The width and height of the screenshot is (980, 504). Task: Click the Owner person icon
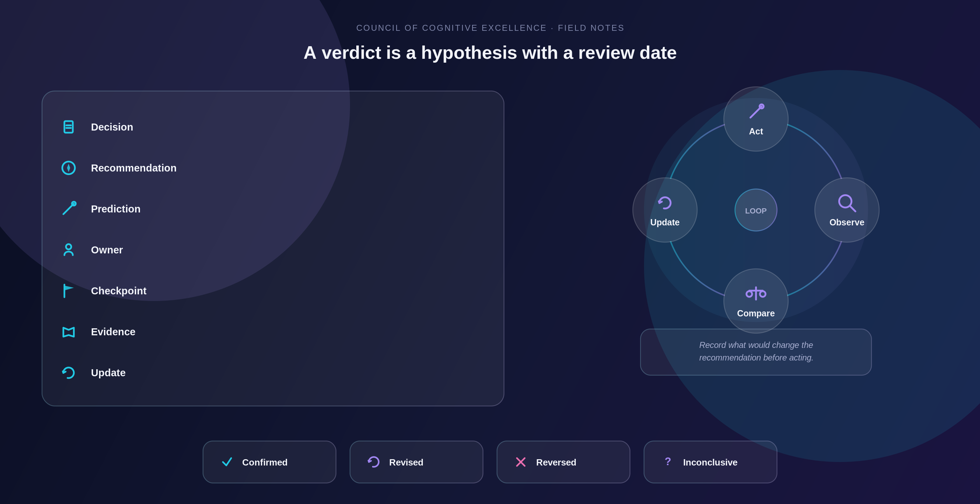(x=69, y=250)
